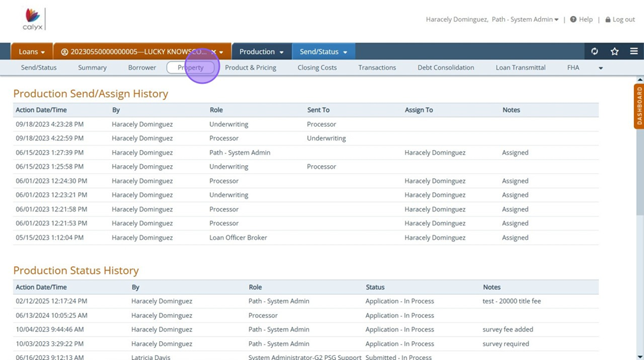Expand the user profile dropdown
Image resolution: width=644 pixels, height=360 pixels.
(x=556, y=20)
